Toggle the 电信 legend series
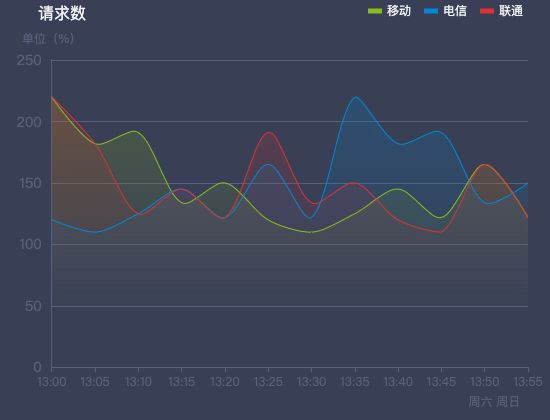The width and height of the screenshot is (550, 420). (x=445, y=11)
